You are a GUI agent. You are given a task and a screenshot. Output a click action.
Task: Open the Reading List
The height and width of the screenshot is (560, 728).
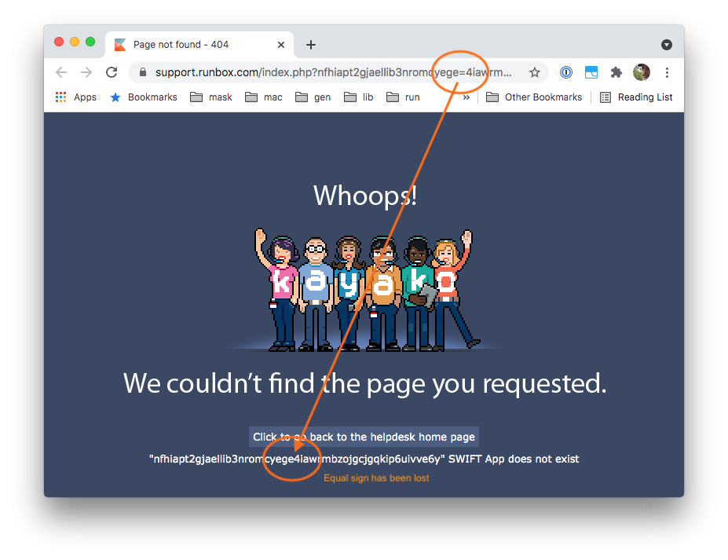636,97
